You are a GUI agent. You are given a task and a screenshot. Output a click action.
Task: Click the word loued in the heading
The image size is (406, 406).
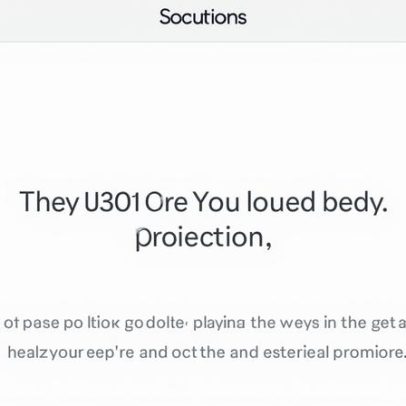click(281, 202)
